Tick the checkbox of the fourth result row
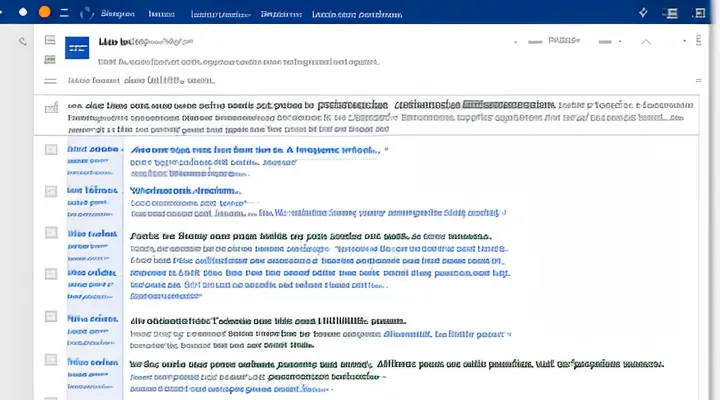Image resolution: width=720 pixels, height=400 pixels. [x=51, y=274]
